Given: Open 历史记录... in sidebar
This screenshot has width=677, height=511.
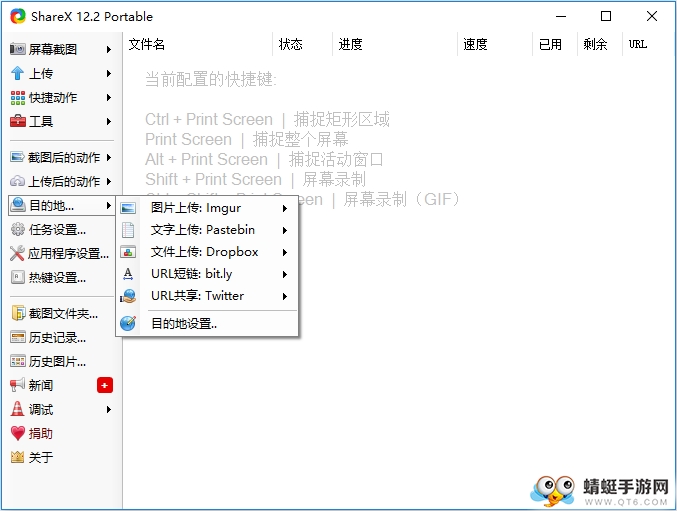Looking at the screenshot, I should point(61,337).
